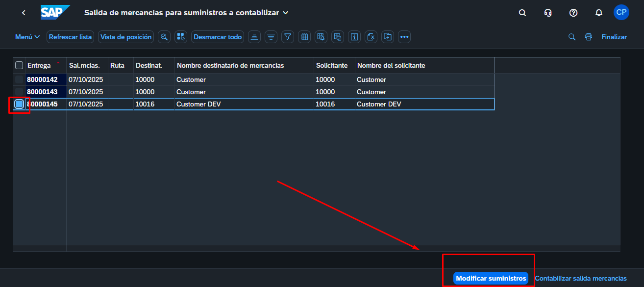Uncheck the row for delivery 80000145

click(x=19, y=104)
